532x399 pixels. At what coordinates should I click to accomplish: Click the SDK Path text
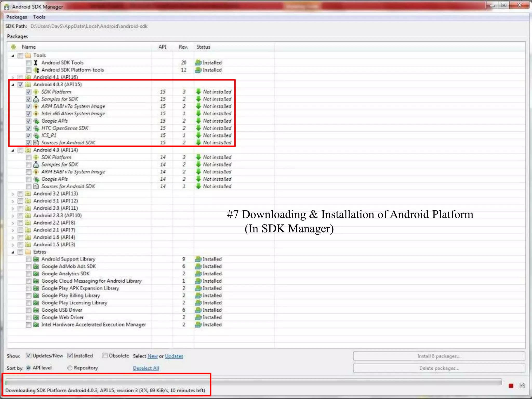coord(89,26)
